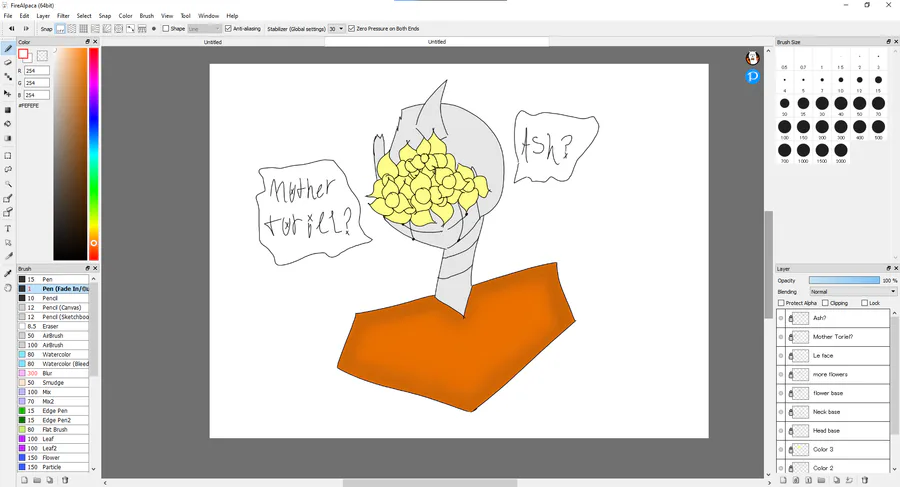Open the Window menu
The height and width of the screenshot is (487, 900).
point(208,16)
